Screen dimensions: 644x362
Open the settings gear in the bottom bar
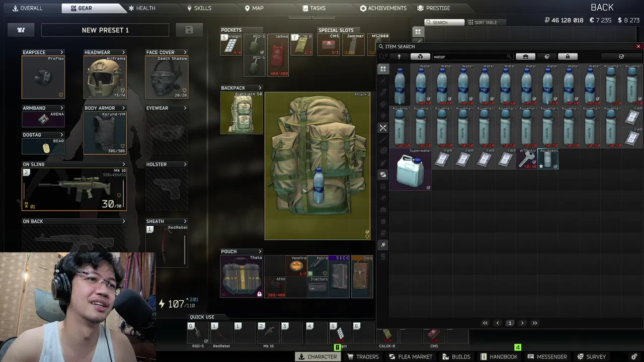pyautogui.click(x=634, y=356)
